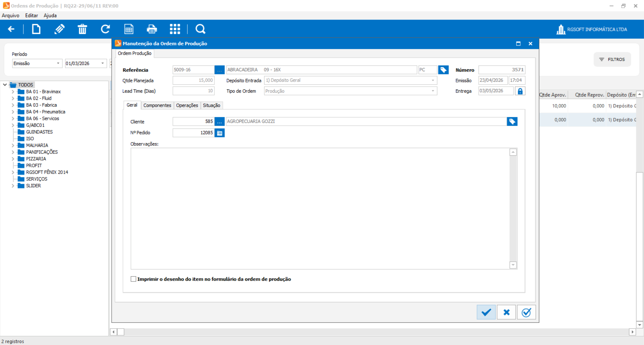
Task: Select the Ordem Produção tab
Action: click(135, 53)
